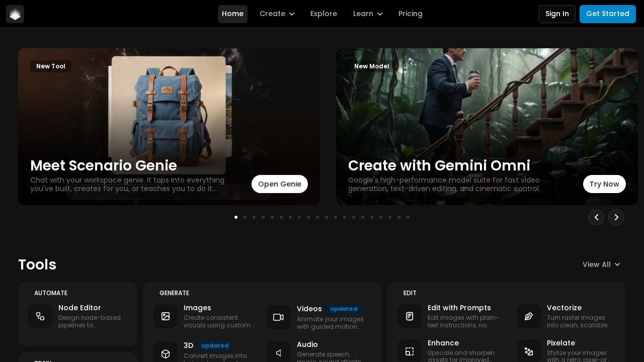Viewport: 644px width, 362px height.
Task: Click the Tools heading
Action: point(37,264)
